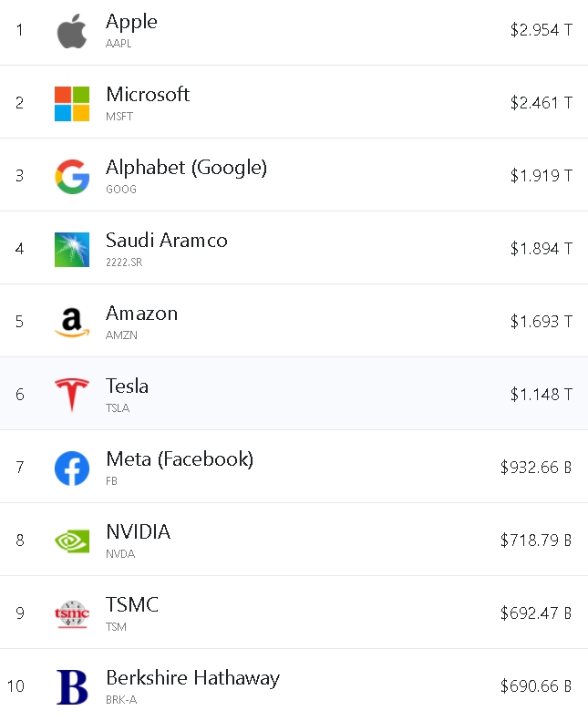Click the Google G logo

point(72,177)
